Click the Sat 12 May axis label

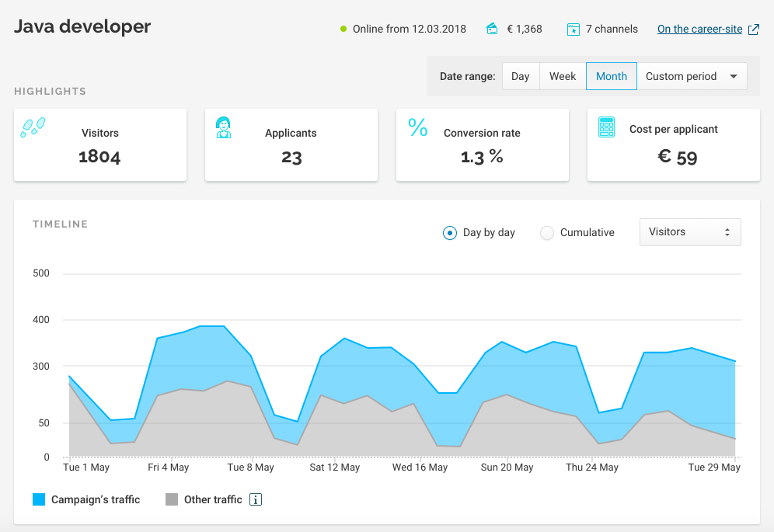tap(334, 468)
